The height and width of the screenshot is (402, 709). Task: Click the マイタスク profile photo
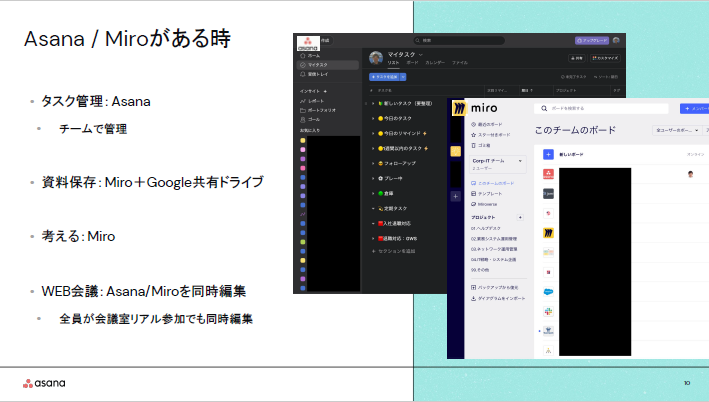point(376,58)
